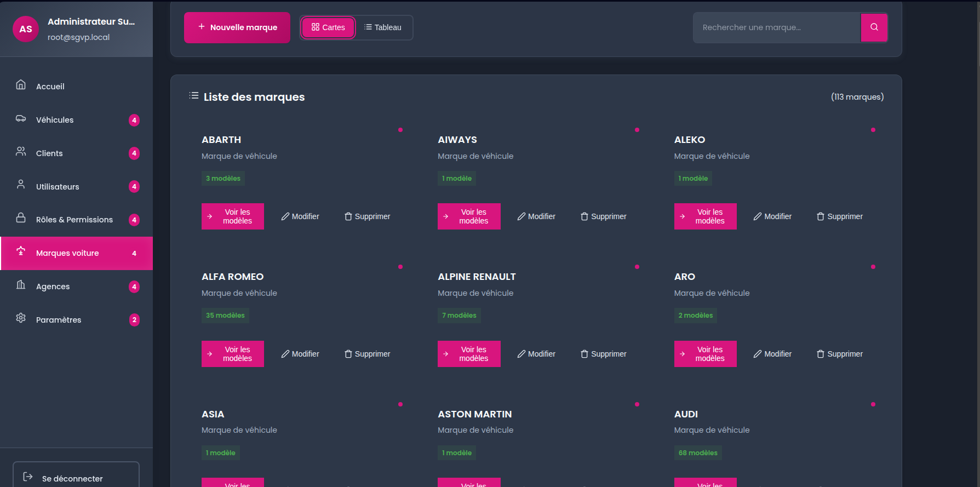Click Supprimer on the ARO card

[x=839, y=354]
